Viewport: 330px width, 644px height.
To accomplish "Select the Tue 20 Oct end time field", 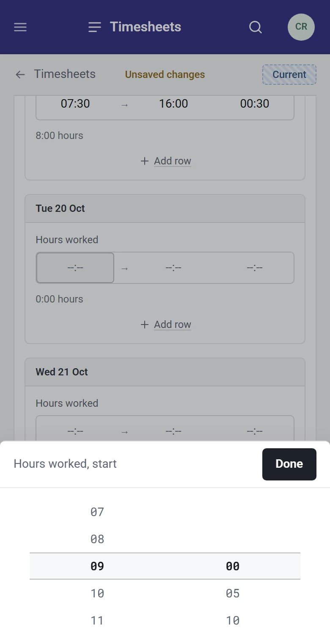I will point(173,268).
